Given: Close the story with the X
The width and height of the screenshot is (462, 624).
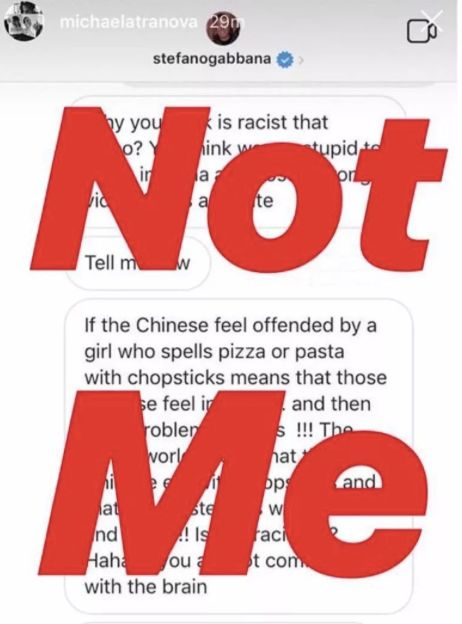Looking at the screenshot, I should pyautogui.click(x=432, y=20).
